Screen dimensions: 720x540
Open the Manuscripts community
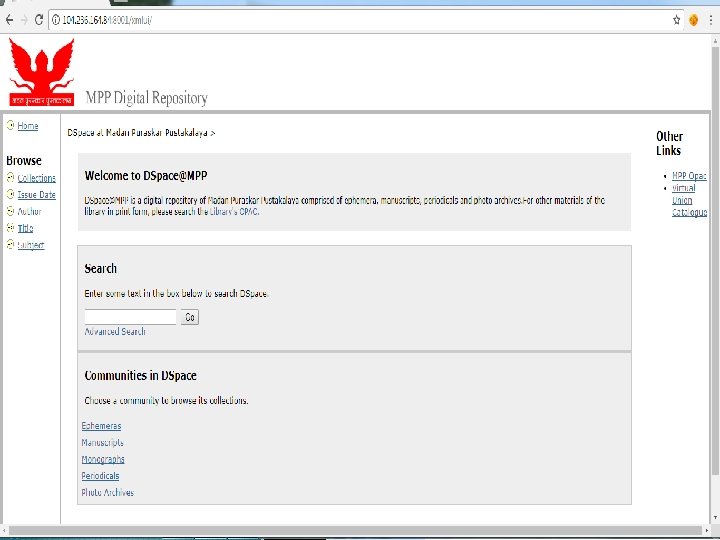click(x=102, y=442)
